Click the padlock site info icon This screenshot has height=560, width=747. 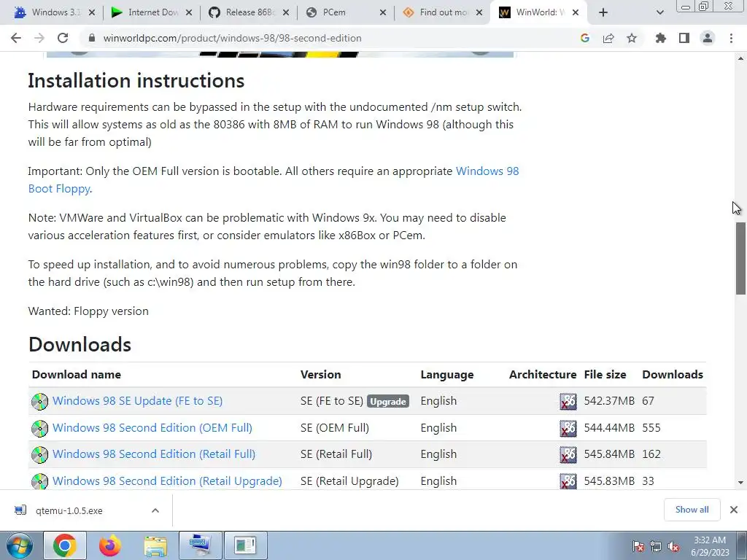[92, 38]
